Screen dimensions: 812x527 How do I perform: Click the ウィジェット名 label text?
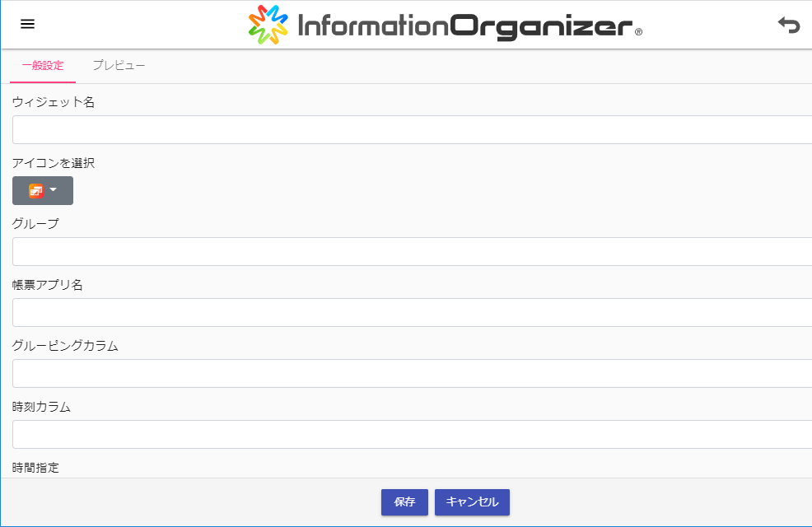[x=54, y=102]
